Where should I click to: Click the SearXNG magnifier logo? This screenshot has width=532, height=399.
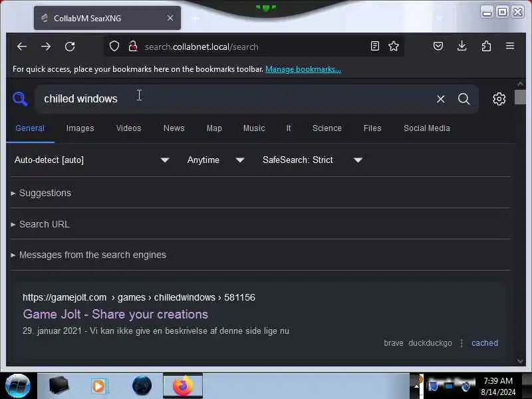pos(20,99)
